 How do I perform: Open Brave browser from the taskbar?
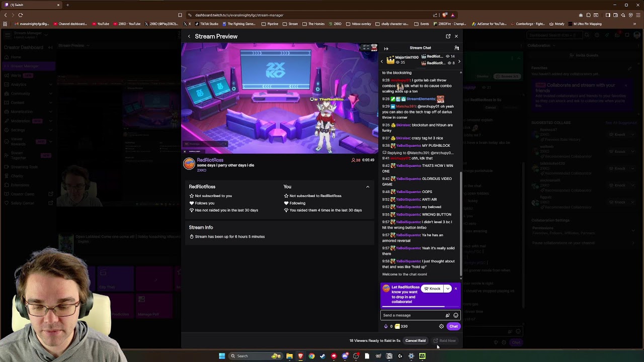(300, 356)
